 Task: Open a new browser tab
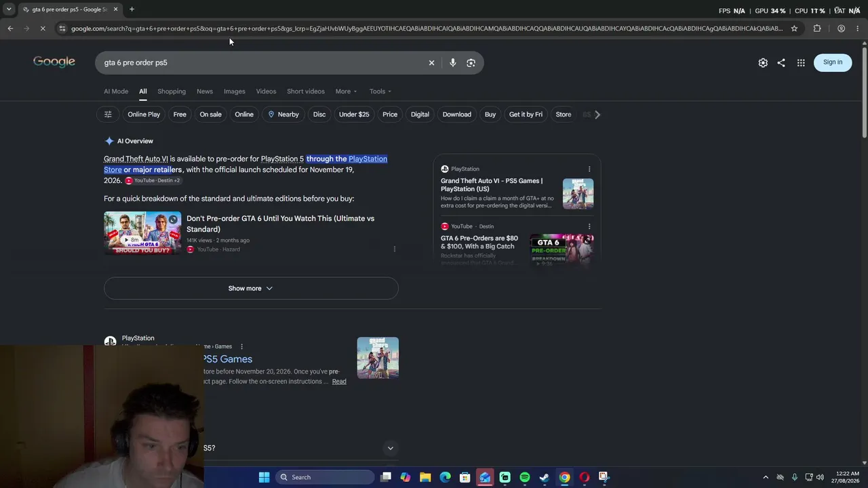click(132, 9)
